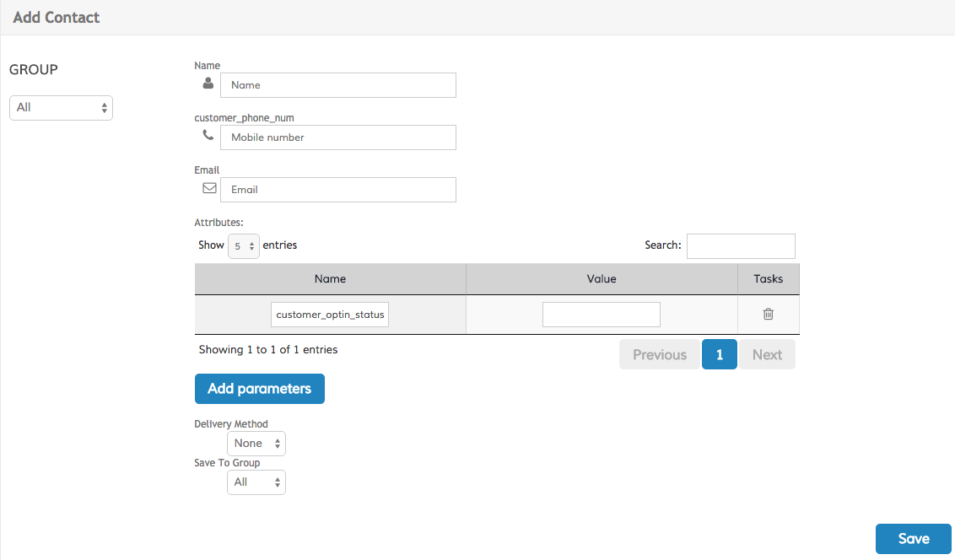This screenshot has width=955, height=560.
Task: Click the attributes Search box
Action: tap(741, 246)
